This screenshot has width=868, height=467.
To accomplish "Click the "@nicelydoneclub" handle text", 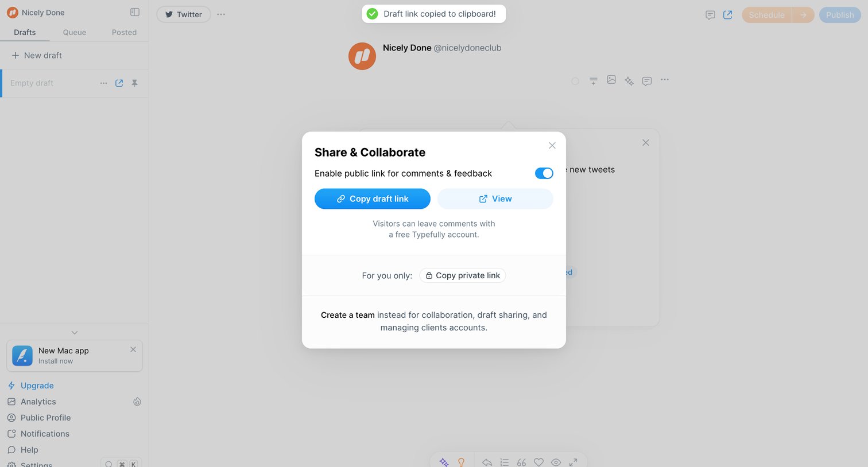I will [467, 48].
